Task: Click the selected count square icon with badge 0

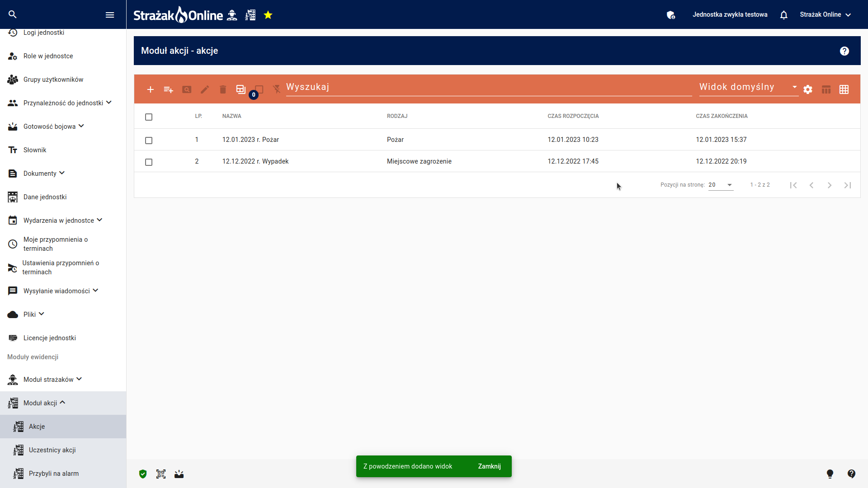Action: click(258, 90)
